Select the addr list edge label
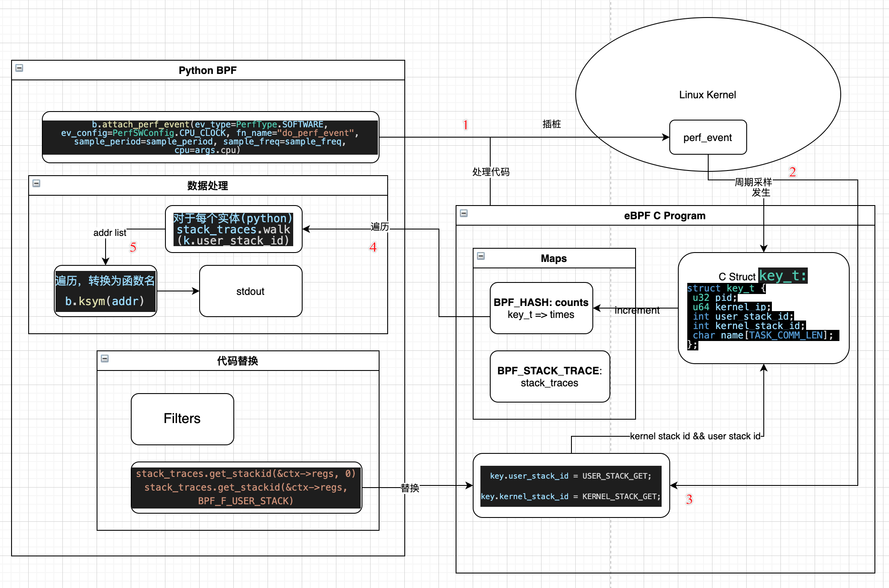This screenshot has width=889, height=588. (x=110, y=233)
